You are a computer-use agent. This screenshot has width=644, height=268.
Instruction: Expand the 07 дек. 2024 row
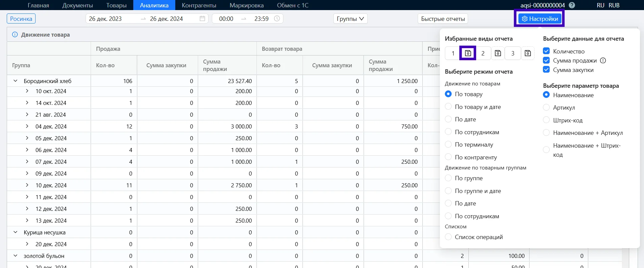pos(27,161)
